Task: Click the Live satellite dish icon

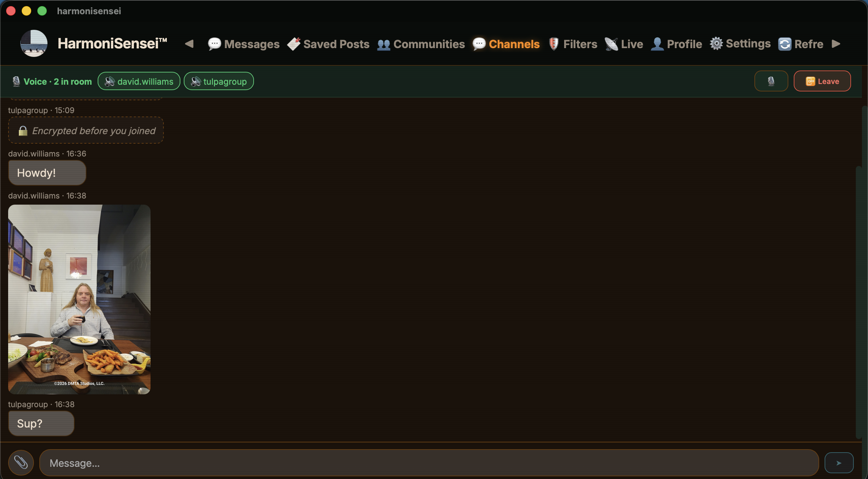Action: tap(611, 44)
